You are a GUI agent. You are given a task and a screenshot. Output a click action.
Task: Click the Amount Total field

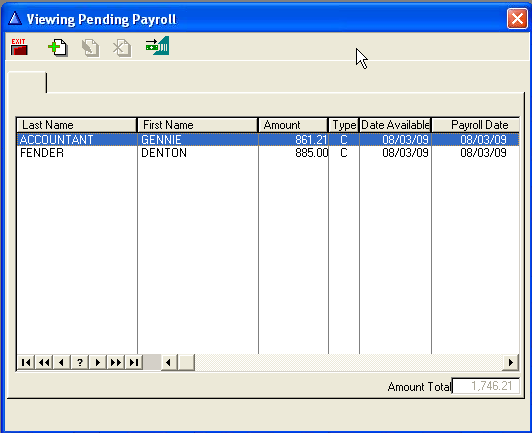(x=486, y=386)
